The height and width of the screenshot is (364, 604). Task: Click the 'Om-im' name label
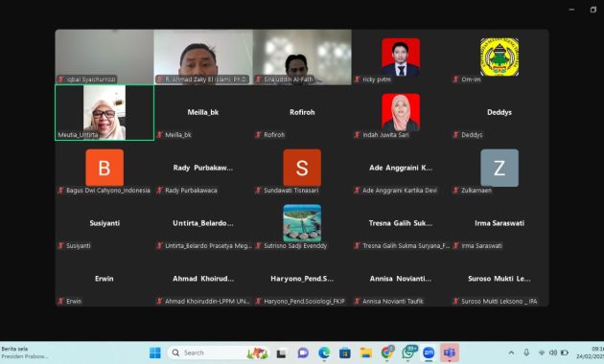(x=471, y=80)
